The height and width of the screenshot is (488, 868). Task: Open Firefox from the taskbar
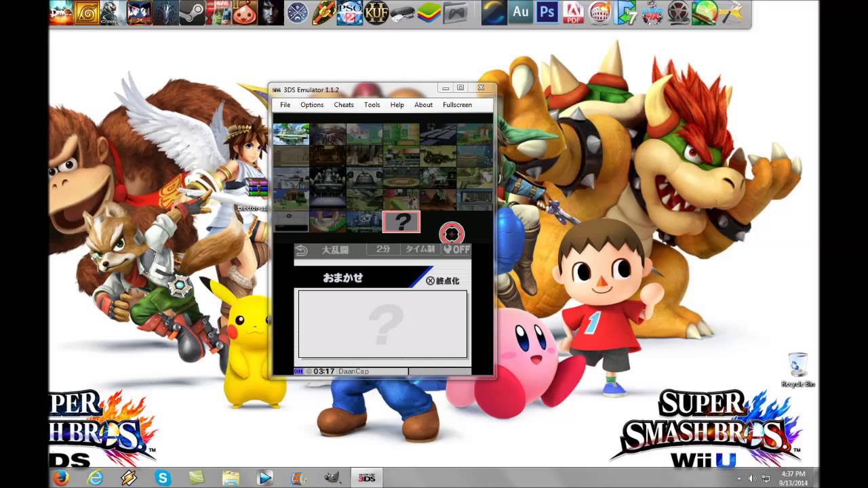61,478
